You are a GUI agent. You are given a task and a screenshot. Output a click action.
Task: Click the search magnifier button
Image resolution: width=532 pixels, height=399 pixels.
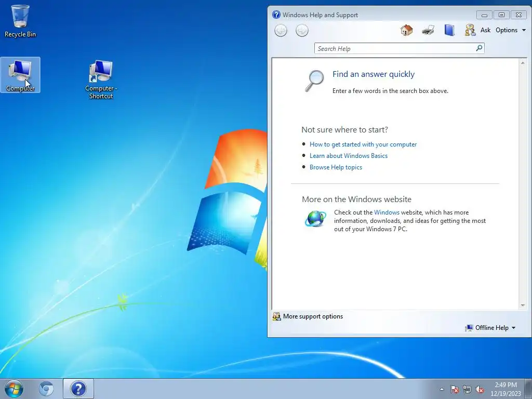coord(479,48)
